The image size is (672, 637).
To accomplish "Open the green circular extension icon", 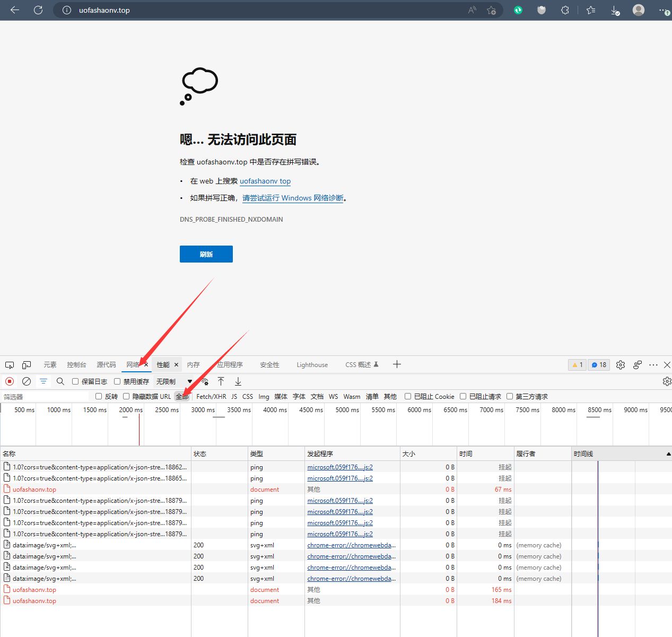I will tap(518, 10).
